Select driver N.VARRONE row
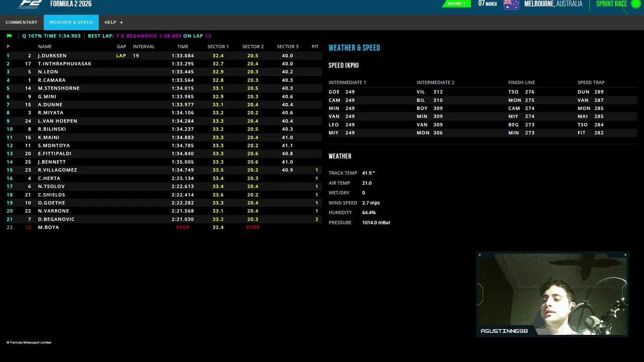This screenshot has height=362, width=644. [x=164, y=211]
